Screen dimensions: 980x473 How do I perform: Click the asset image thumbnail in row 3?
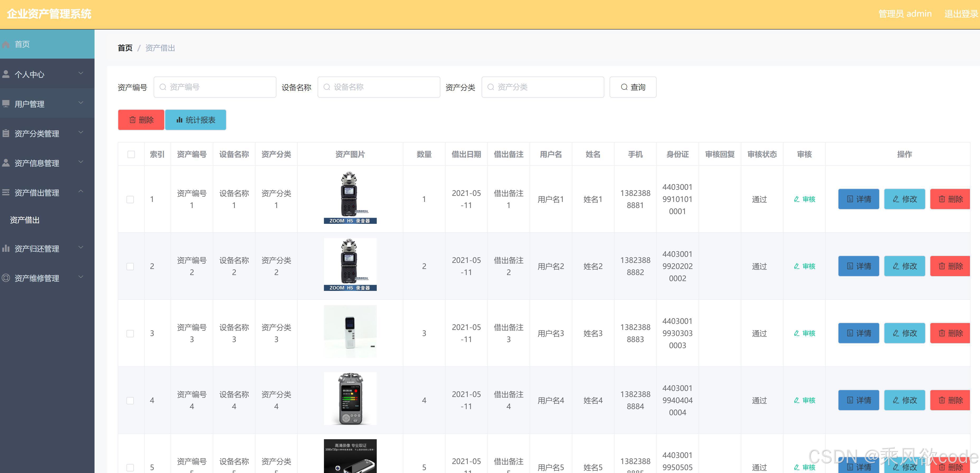pos(350,332)
